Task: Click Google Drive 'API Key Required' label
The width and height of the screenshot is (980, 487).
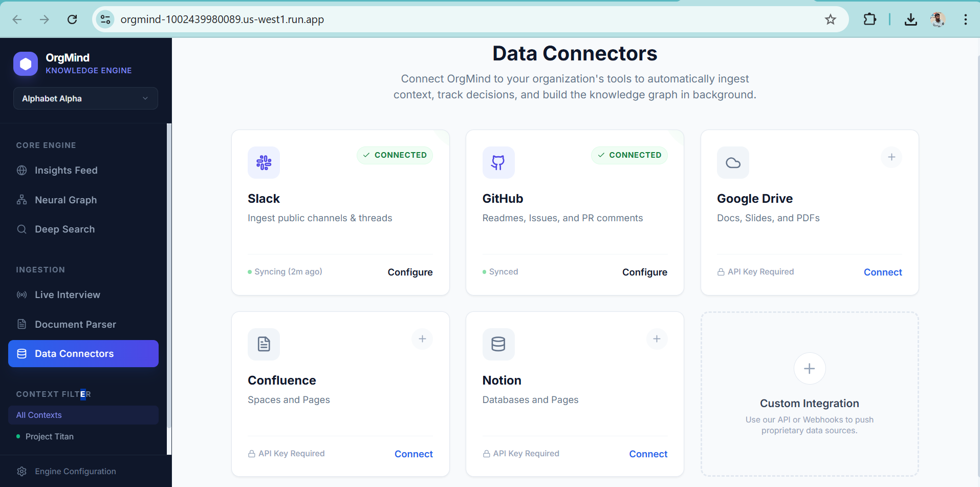Action: [x=760, y=272]
